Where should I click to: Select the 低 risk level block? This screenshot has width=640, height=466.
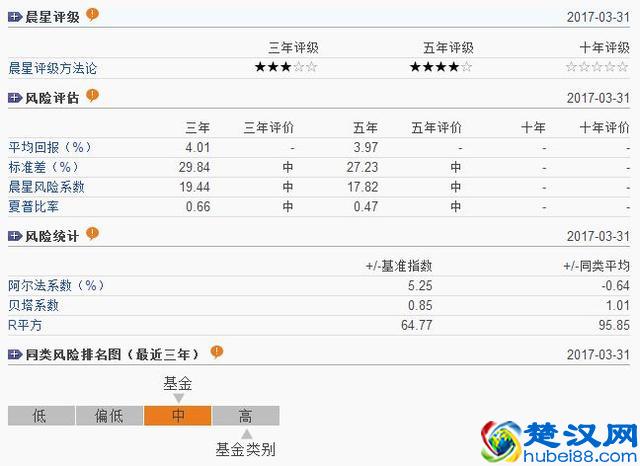(41, 416)
